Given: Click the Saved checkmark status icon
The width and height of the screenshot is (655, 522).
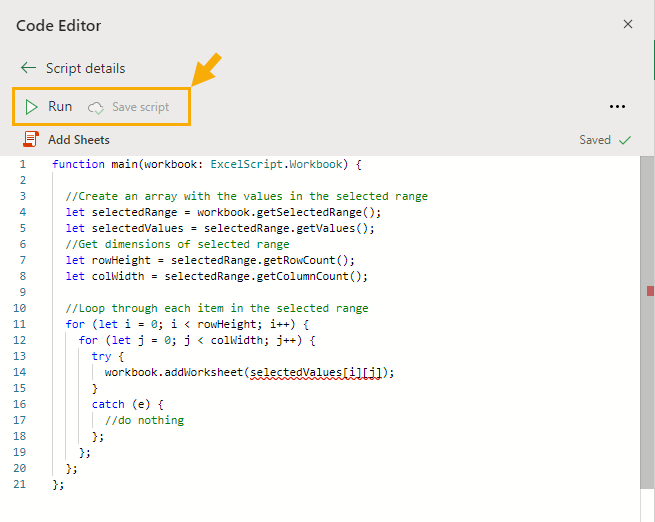Looking at the screenshot, I should point(625,140).
